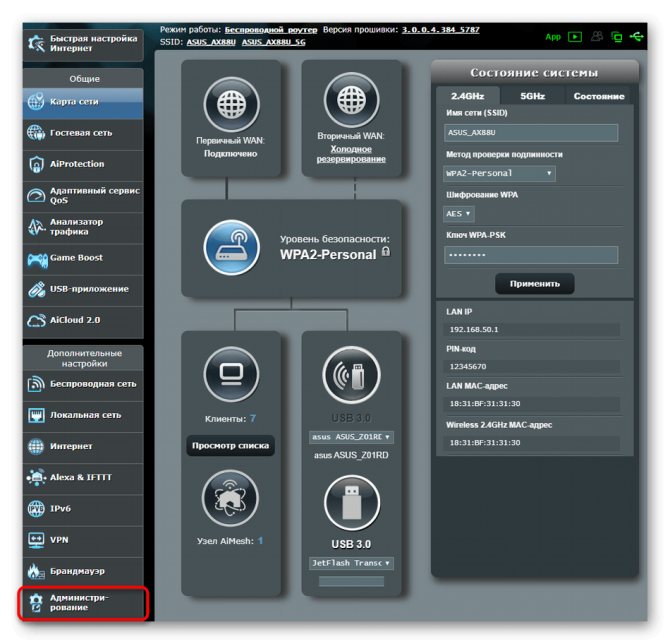
Task: Open Адаптивный сервис QoS menu item
Action: pos(83,196)
